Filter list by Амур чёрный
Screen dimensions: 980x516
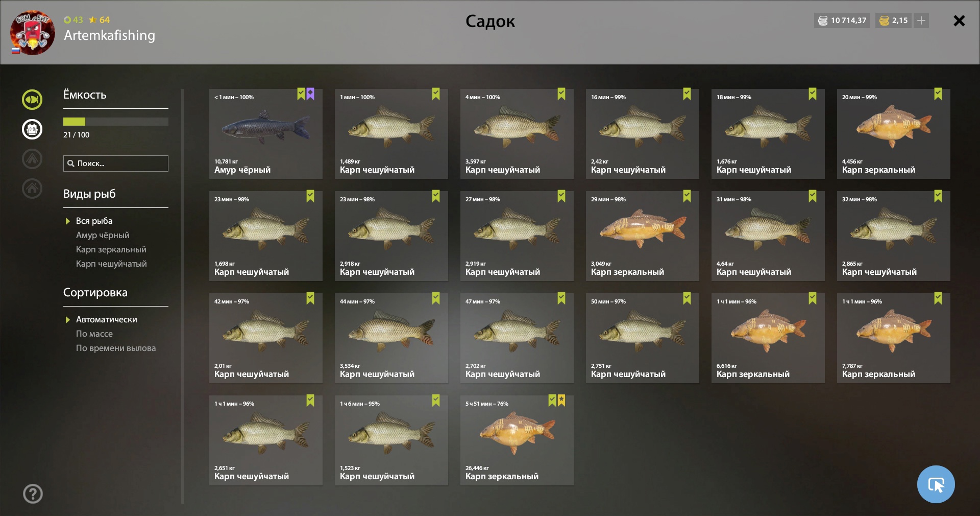103,235
